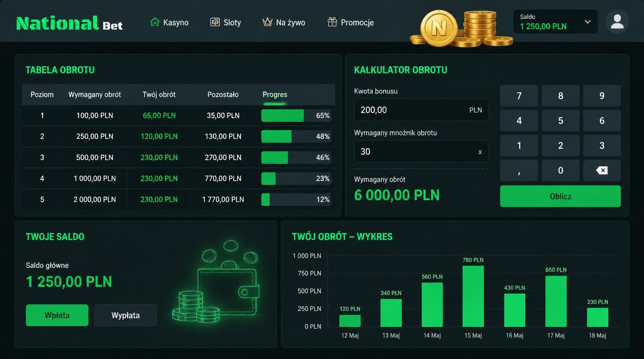Tap keypad digit 9

pos(602,96)
